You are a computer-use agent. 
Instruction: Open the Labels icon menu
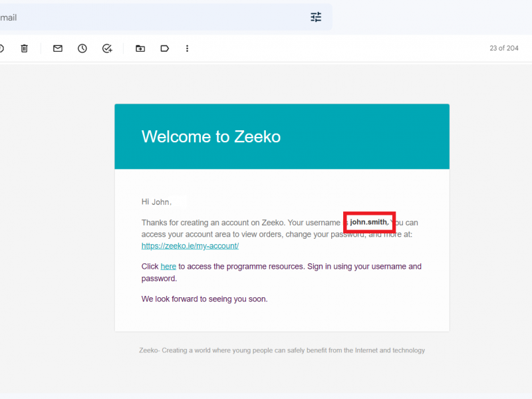tap(164, 49)
